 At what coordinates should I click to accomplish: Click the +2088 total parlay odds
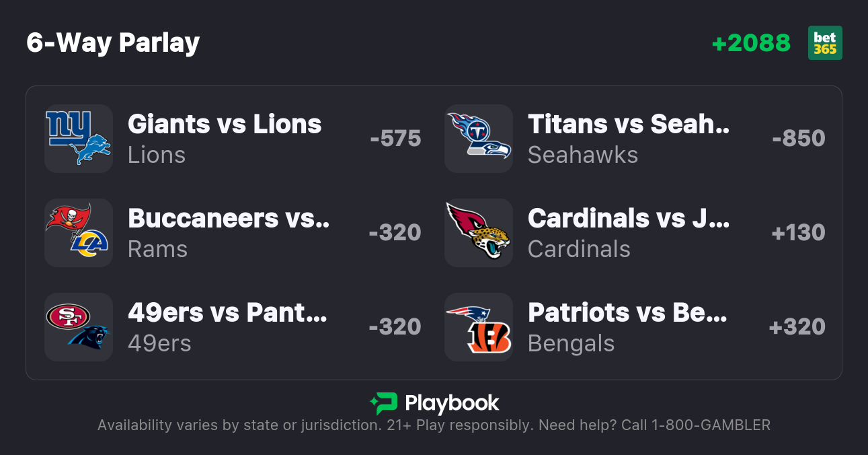click(751, 43)
